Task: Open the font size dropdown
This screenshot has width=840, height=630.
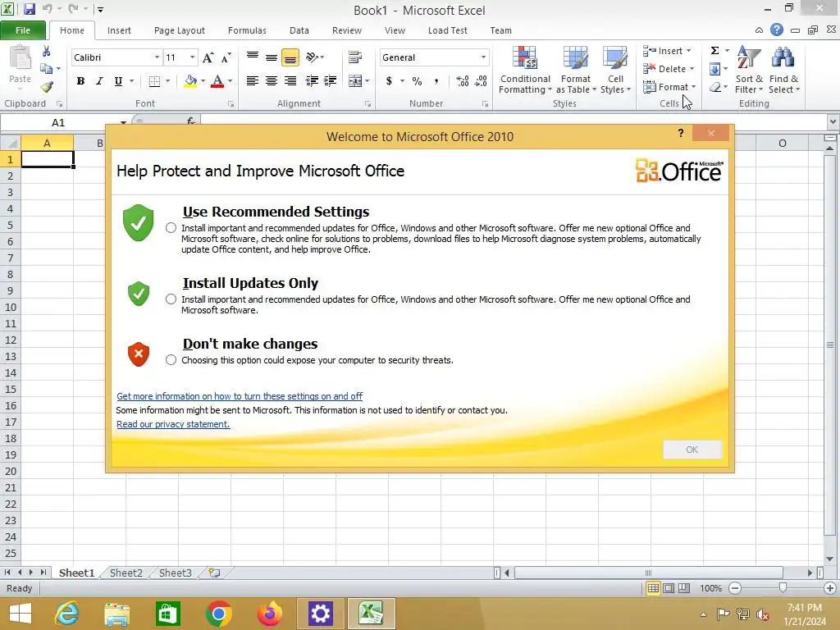Action: click(192, 57)
